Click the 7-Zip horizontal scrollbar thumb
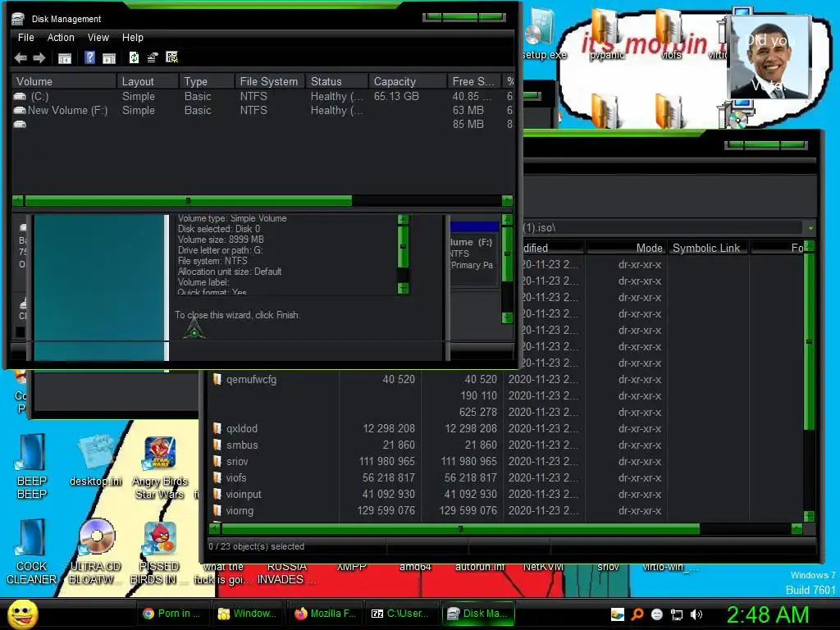The width and height of the screenshot is (840, 630). (460, 529)
